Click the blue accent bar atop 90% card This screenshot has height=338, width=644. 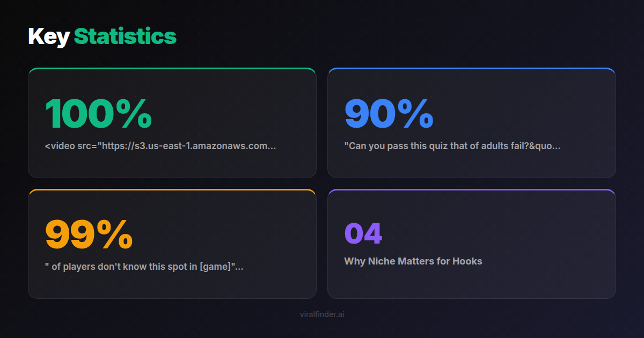pyautogui.click(x=471, y=69)
